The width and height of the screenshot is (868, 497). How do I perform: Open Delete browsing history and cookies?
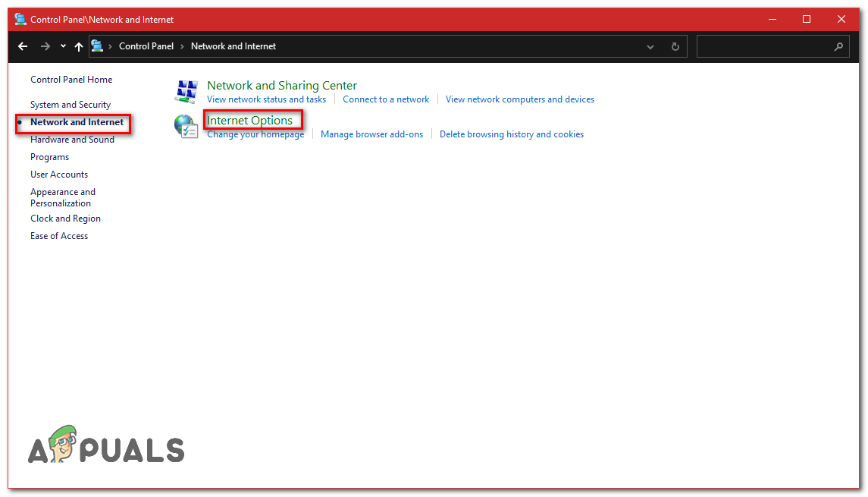(511, 134)
